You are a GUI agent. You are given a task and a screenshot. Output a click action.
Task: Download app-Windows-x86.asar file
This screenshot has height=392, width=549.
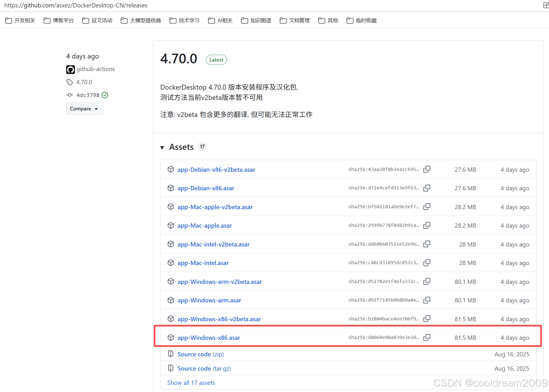click(x=209, y=338)
